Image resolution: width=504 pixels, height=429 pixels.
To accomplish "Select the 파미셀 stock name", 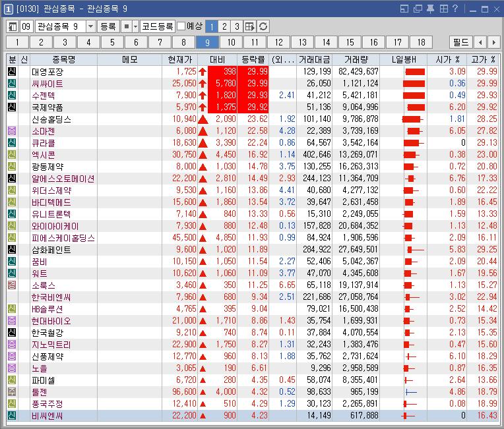I will point(43,380).
